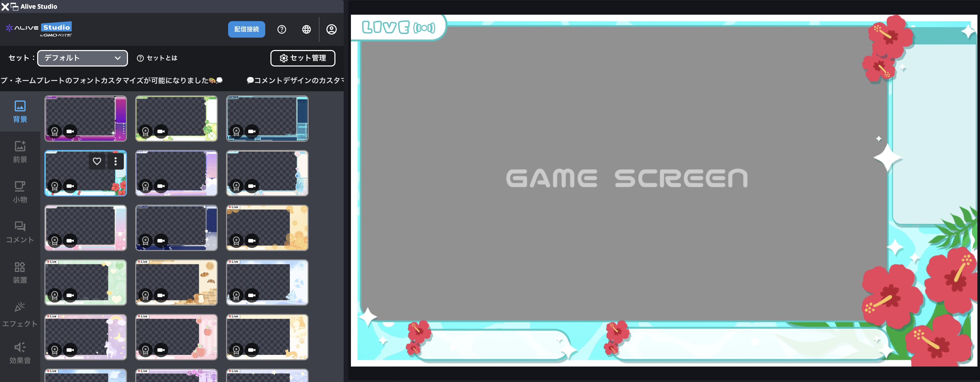Select the pink apple frame background
The image size is (980, 382).
pyautogui.click(x=176, y=337)
